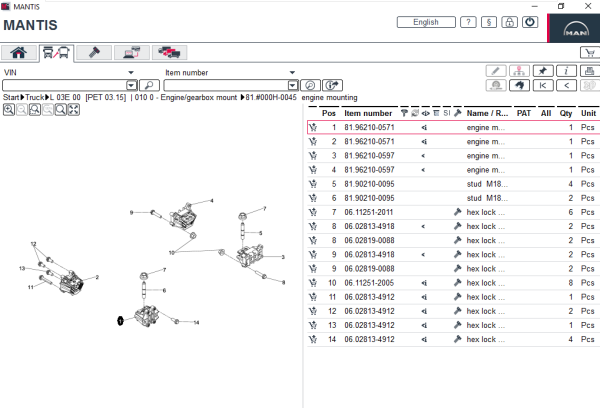
Task: Open the hierarchy structure icon
Action: 519,71
